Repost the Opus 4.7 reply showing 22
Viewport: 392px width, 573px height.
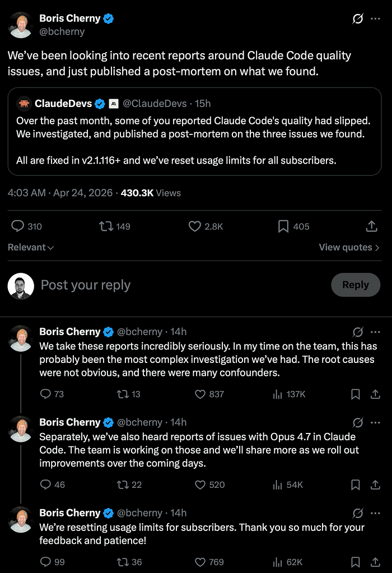tap(129, 485)
